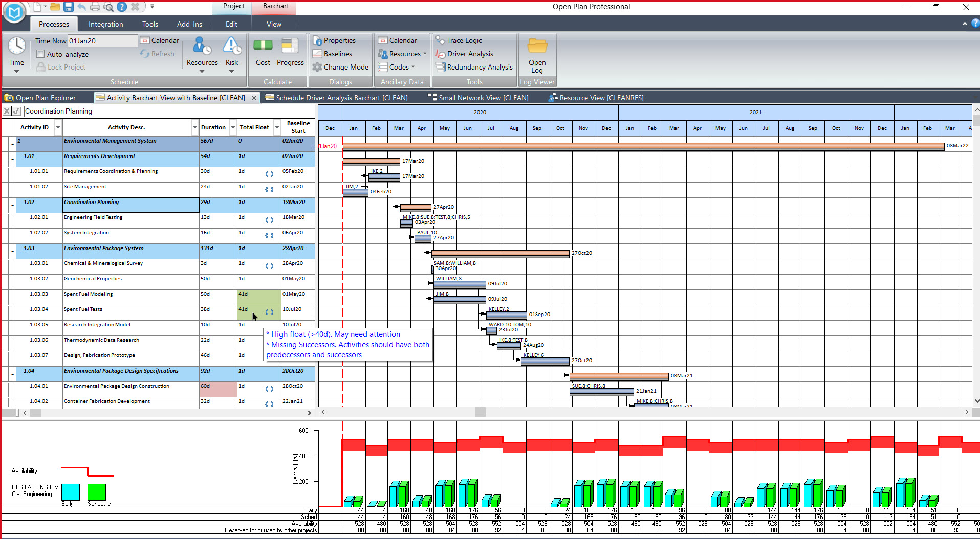Screen dimensions: 980x539
Task: Cancel cell edit with X button
Action: pos(7,111)
